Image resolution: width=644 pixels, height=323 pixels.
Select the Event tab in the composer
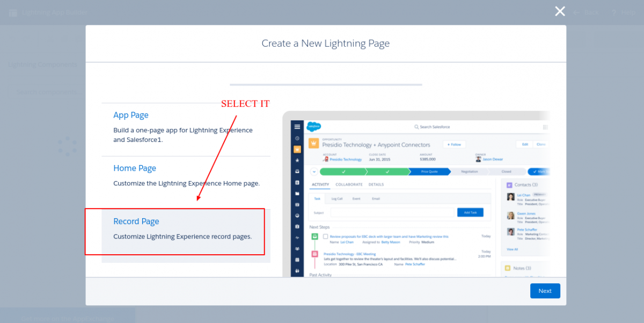tap(356, 199)
